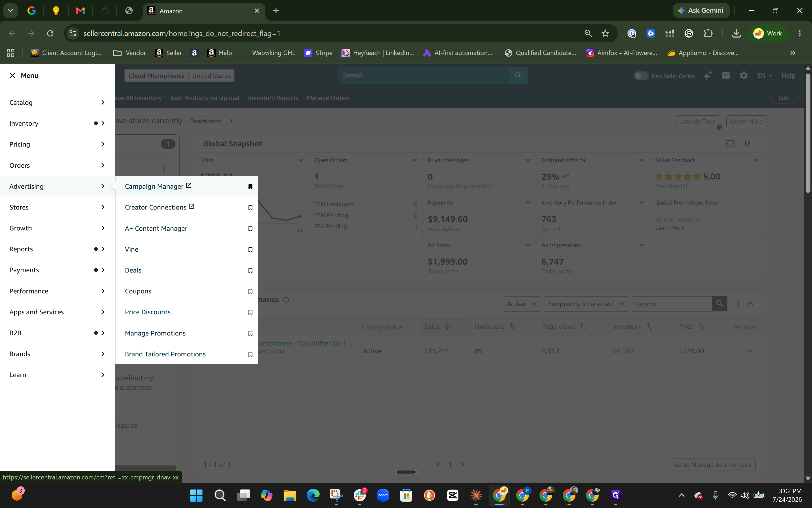
Task: Open Price Discounts entry
Action: [148, 312]
